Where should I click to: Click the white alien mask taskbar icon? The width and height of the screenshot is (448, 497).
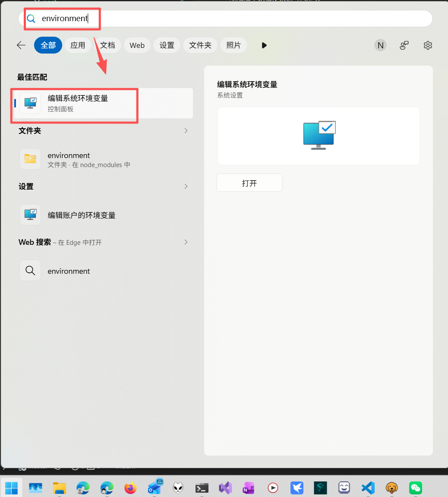point(178,488)
